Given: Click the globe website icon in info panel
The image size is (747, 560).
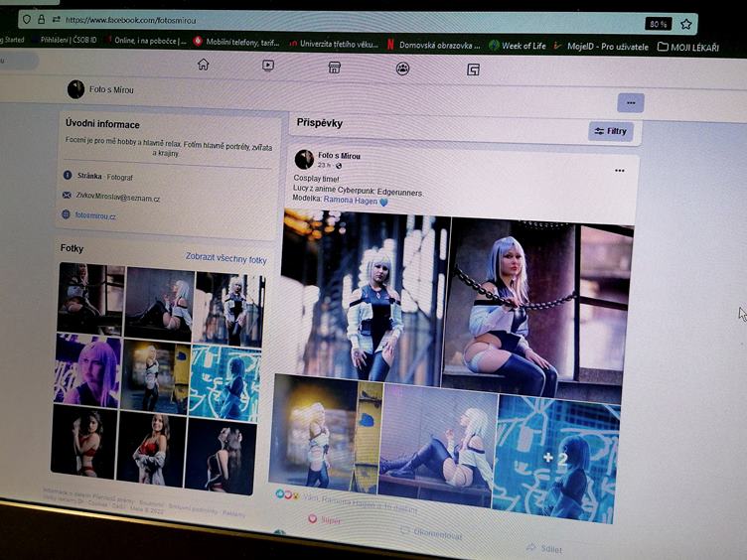Looking at the screenshot, I should pos(67,214).
